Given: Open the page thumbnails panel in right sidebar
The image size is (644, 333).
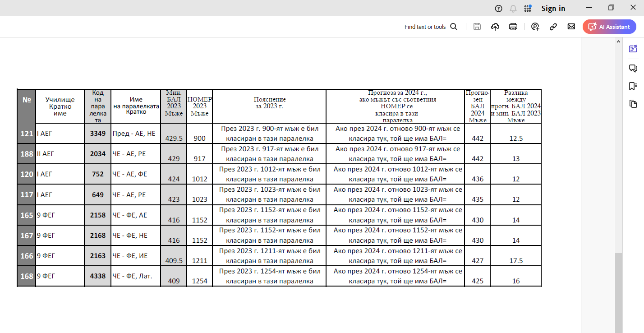Looking at the screenshot, I should tap(633, 104).
